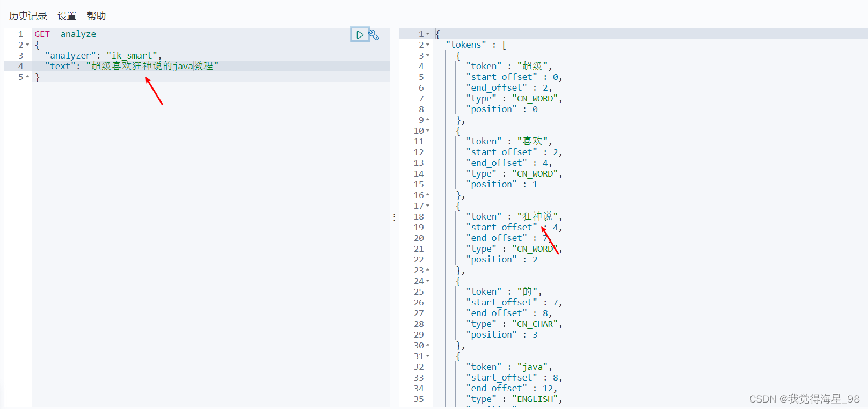This screenshot has width=868, height=409.
Task: Collapse token object fold at line 17
Action: 428,206
